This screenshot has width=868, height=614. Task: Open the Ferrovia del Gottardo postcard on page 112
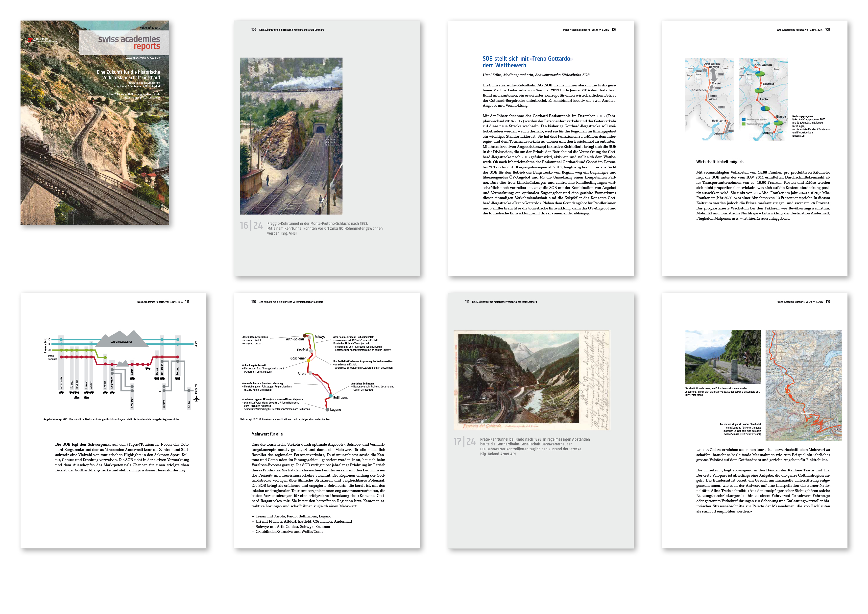click(x=531, y=380)
